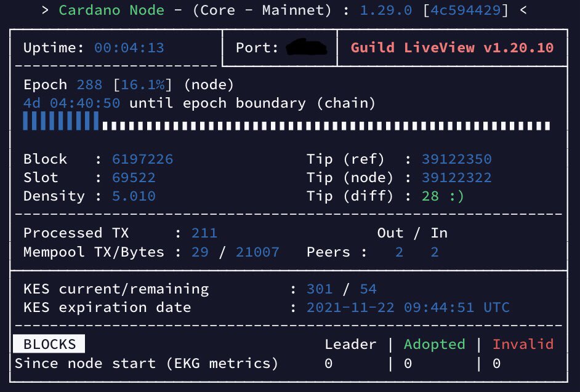Click mempool TX count 29
This screenshot has height=392, width=580.
200,252
